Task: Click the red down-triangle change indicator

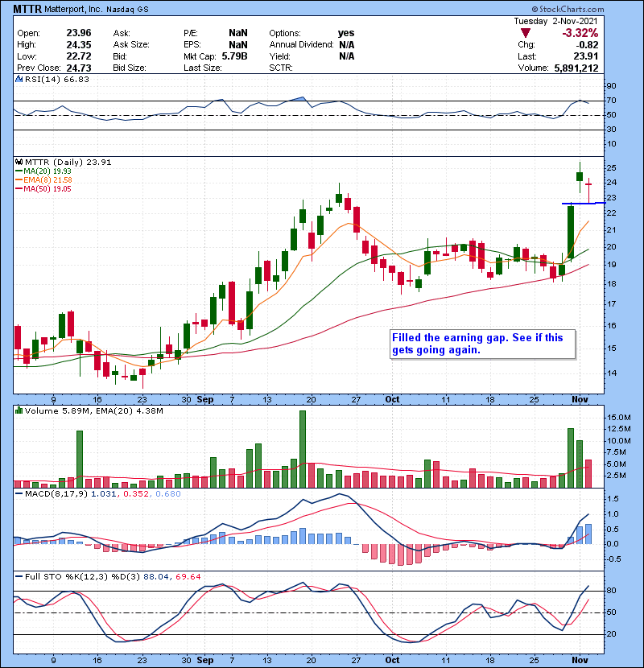Action: pyautogui.click(x=525, y=33)
